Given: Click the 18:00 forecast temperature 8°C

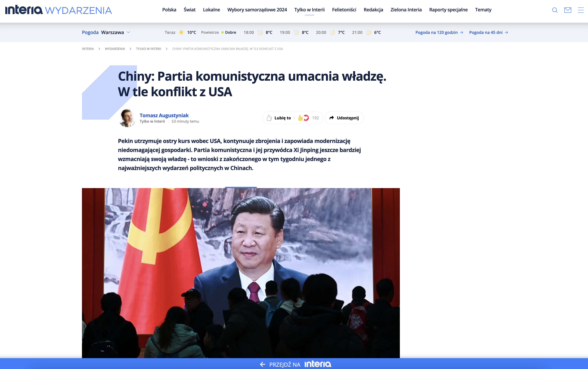Looking at the screenshot, I should [269, 32].
